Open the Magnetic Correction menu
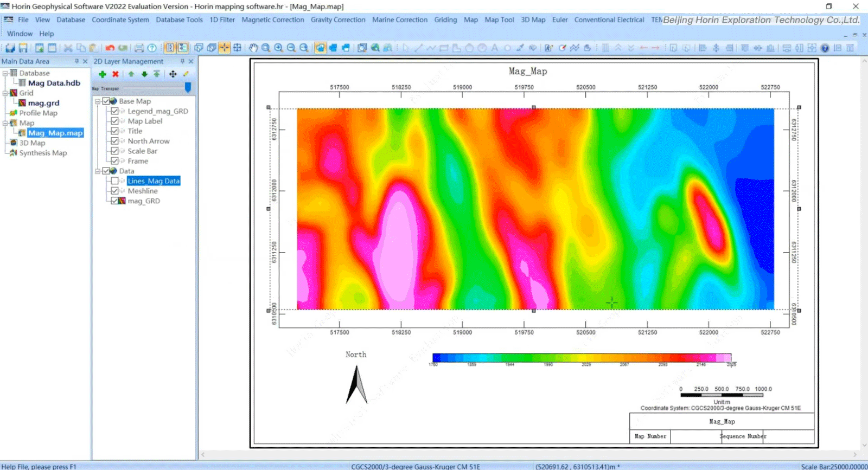 click(x=272, y=20)
